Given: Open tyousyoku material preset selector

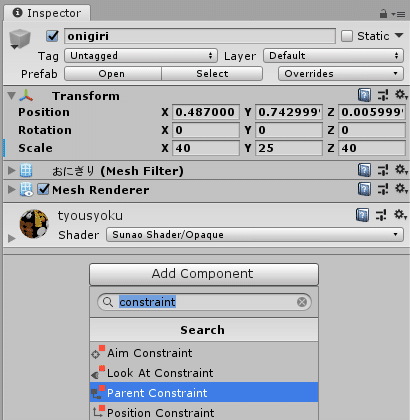Looking at the screenshot, I should click(381, 215).
